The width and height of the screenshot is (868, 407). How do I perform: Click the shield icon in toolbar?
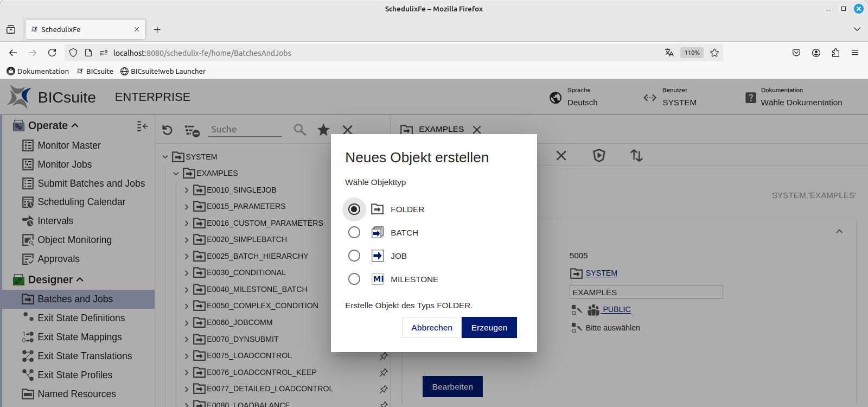coord(598,156)
